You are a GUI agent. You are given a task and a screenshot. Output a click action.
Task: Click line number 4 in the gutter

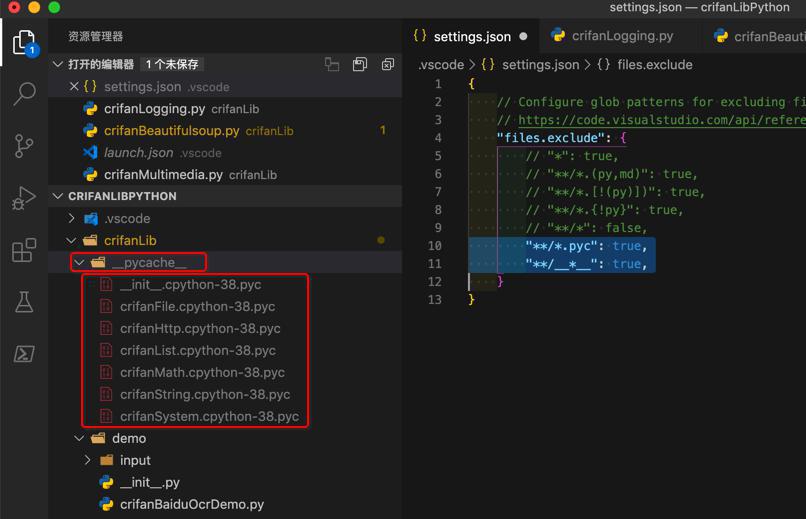coord(438,138)
